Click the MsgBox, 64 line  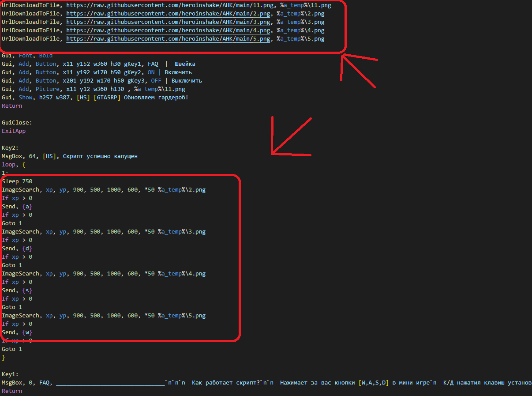(70, 156)
